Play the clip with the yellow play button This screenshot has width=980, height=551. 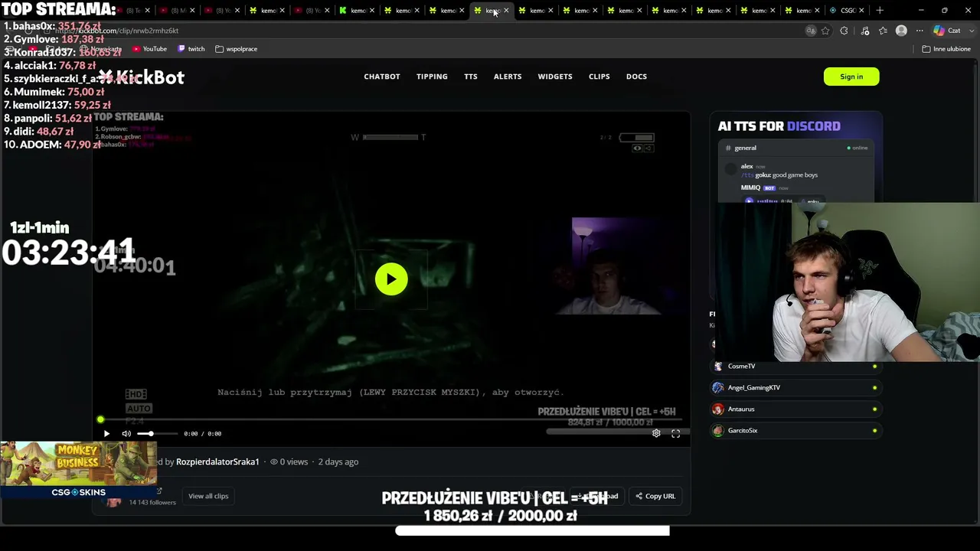point(391,279)
